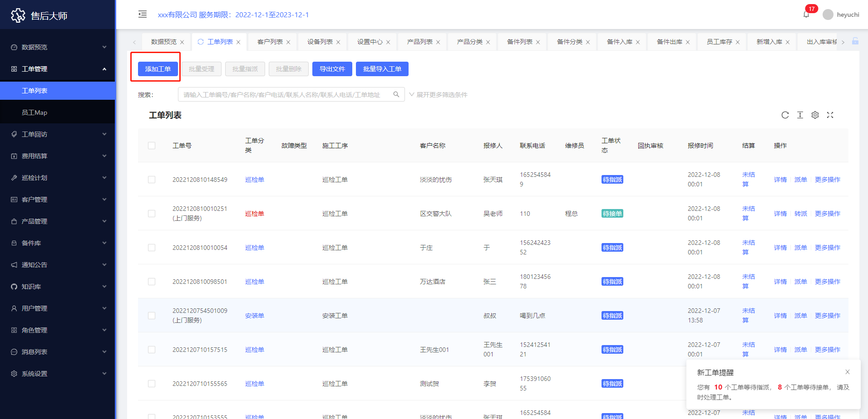The width and height of the screenshot is (868, 419).
Task: Click the 批量导入工单 button
Action: [382, 69]
